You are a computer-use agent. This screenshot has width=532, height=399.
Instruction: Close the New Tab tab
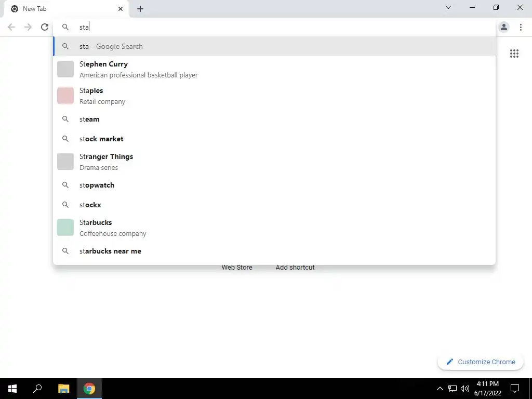tap(121, 9)
